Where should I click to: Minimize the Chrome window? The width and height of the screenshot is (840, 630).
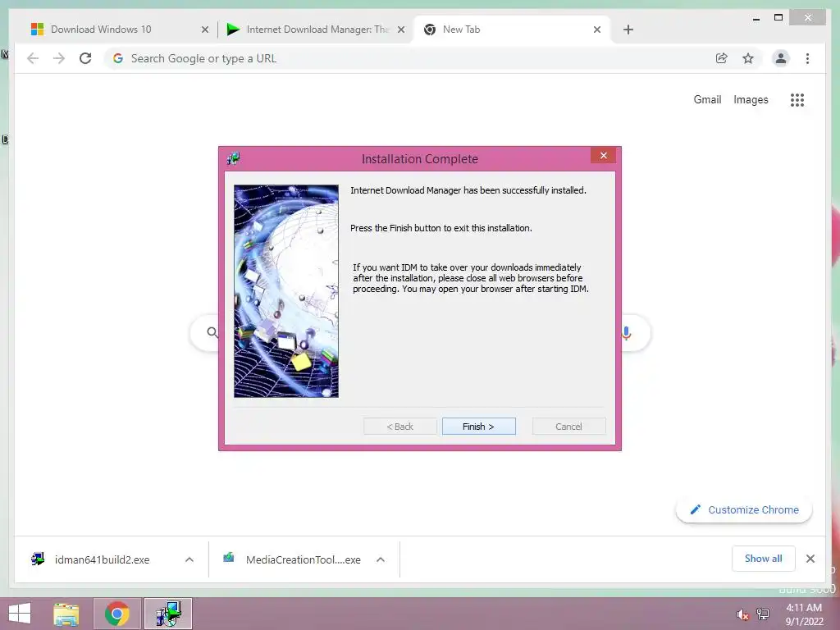click(756, 19)
